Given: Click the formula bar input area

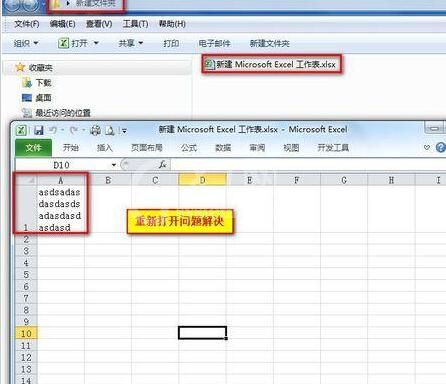Looking at the screenshot, I should click(308, 165).
